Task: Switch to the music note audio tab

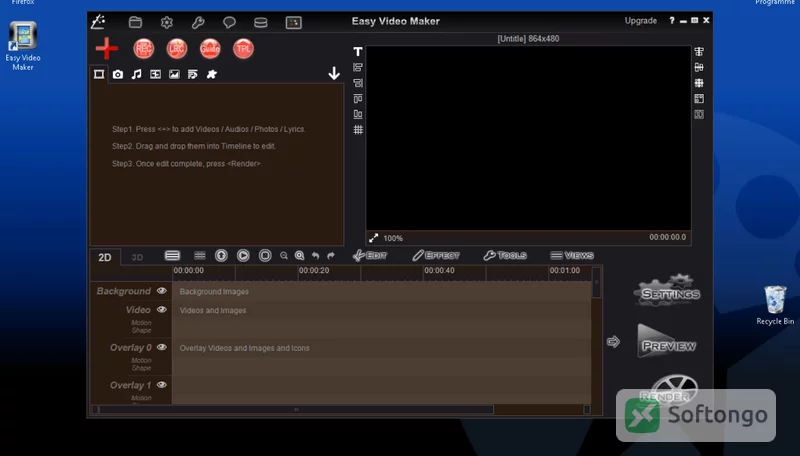Action: [136, 74]
